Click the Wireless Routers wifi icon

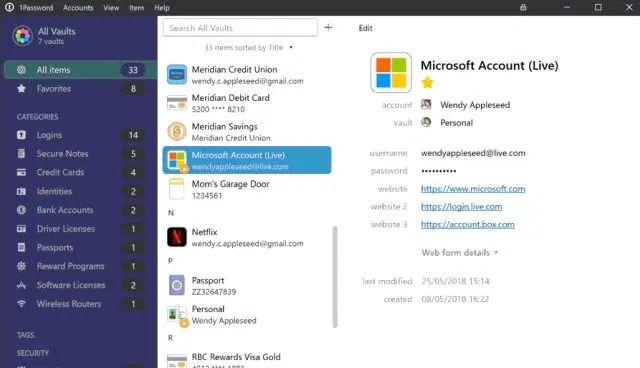tap(21, 304)
